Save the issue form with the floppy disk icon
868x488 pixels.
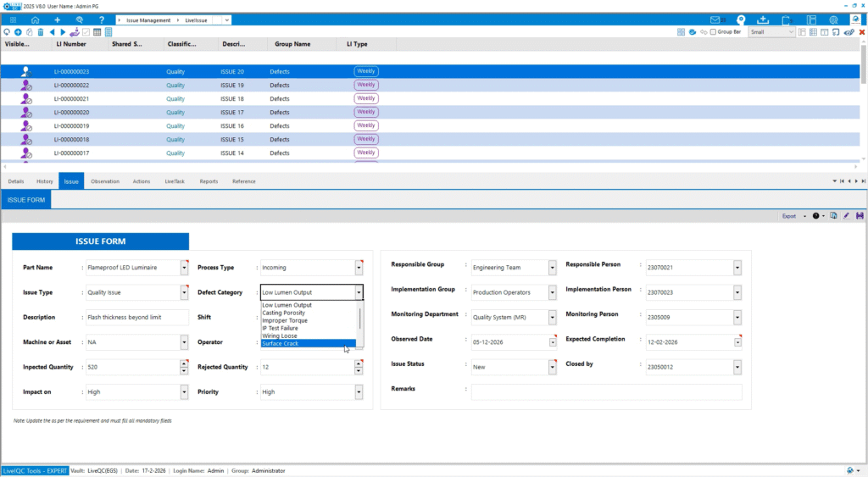(x=860, y=216)
